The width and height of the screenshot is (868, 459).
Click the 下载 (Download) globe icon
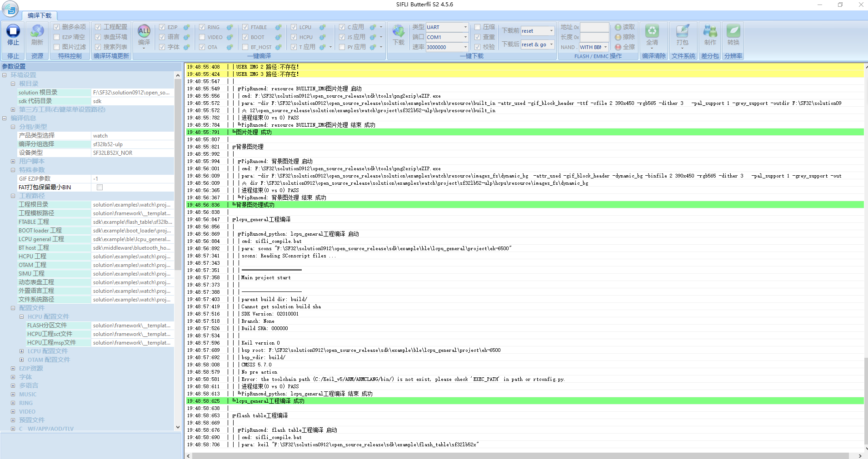(x=399, y=32)
